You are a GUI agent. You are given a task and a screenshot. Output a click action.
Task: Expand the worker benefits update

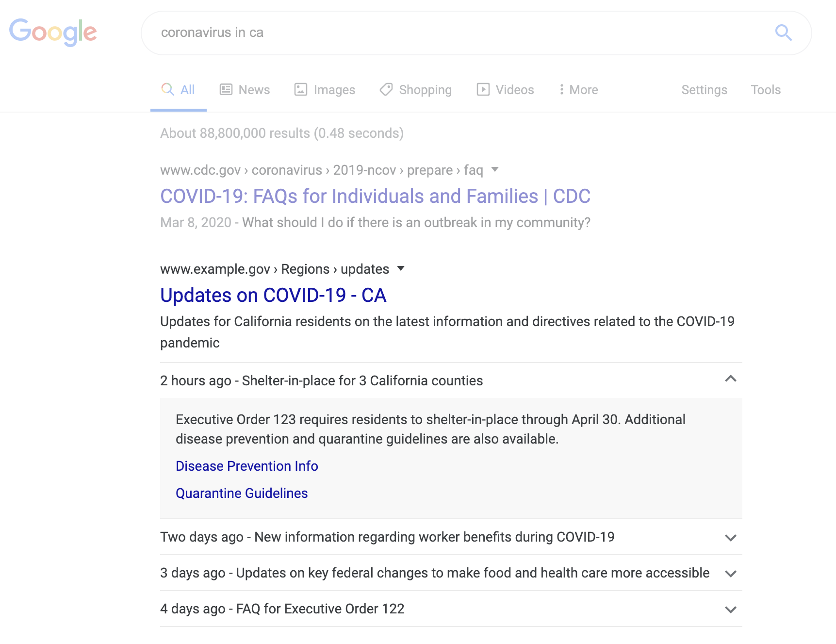click(x=730, y=537)
